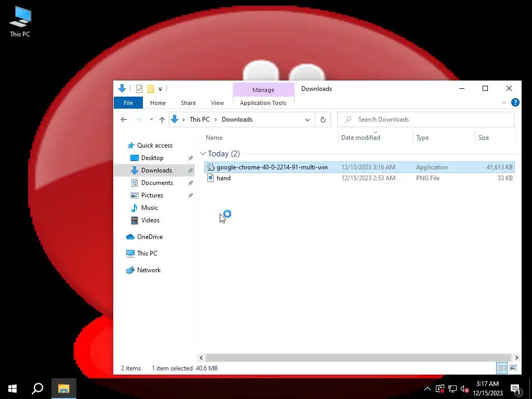Open the File ribbon tab
The image size is (532, 399).
pyautogui.click(x=128, y=103)
